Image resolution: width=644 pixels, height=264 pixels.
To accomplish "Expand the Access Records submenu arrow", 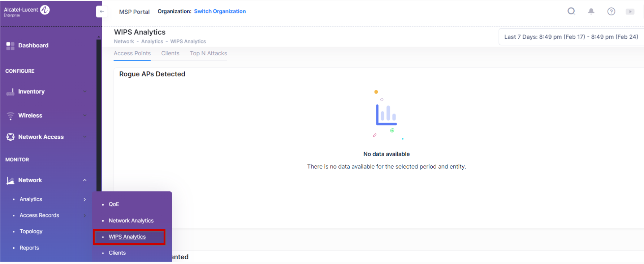I will (x=85, y=216).
